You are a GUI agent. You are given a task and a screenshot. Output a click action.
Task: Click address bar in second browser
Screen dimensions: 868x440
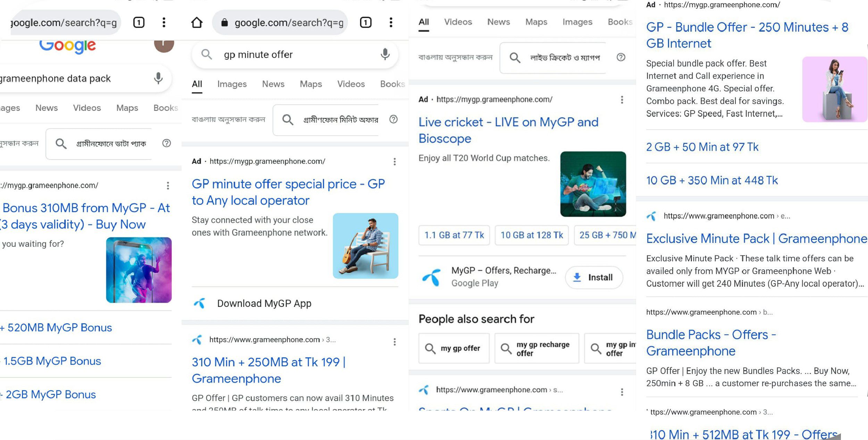coord(280,23)
